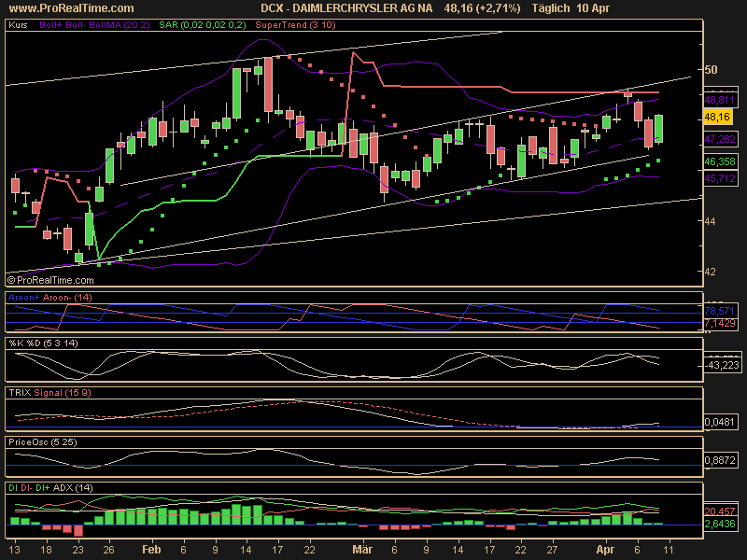Screen dimensions: 747x560
Task: Click the 48,811 upper Bollinger value tag
Action: click(720, 100)
